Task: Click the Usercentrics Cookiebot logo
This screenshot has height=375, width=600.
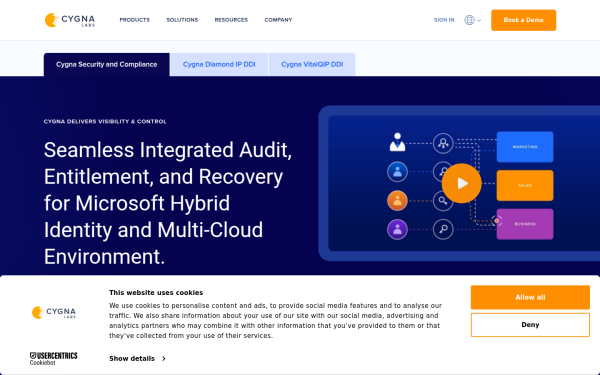Action: [54, 359]
